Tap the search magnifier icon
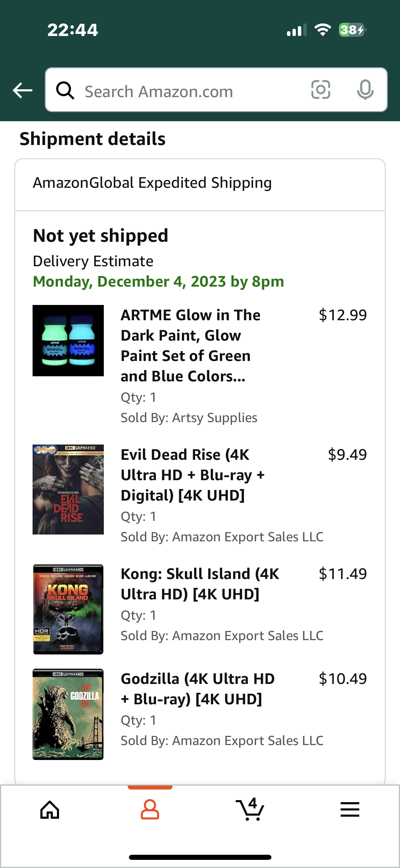The width and height of the screenshot is (400, 868). [x=65, y=91]
